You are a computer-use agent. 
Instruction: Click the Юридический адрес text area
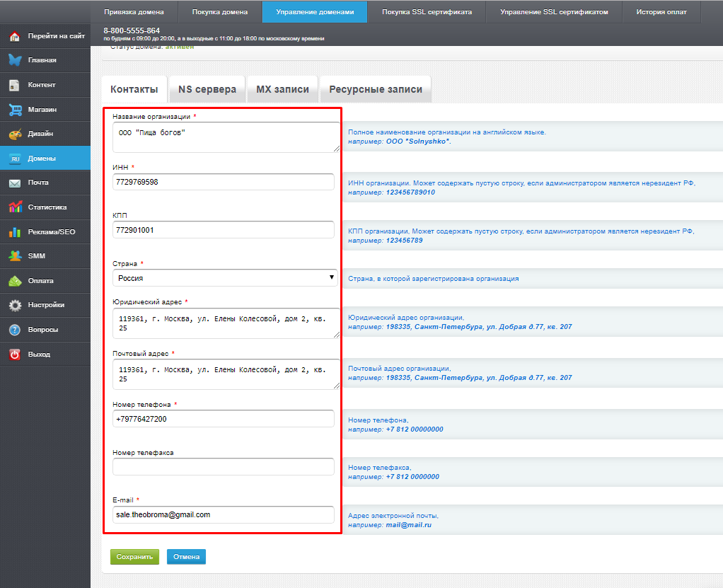(x=226, y=323)
